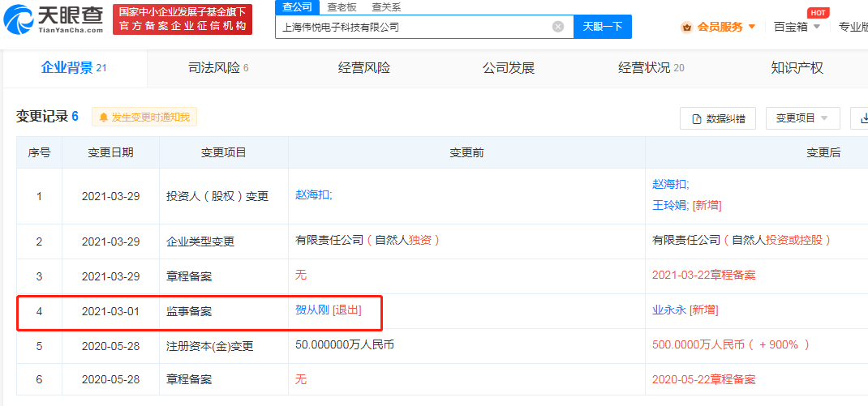This screenshot has width=868, height=406.
Task: Select the 2021-03-01 date cell
Action: pyautogui.click(x=110, y=311)
